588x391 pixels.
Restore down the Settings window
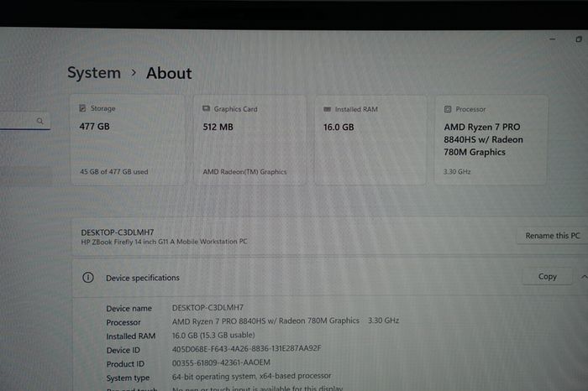[579, 39]
